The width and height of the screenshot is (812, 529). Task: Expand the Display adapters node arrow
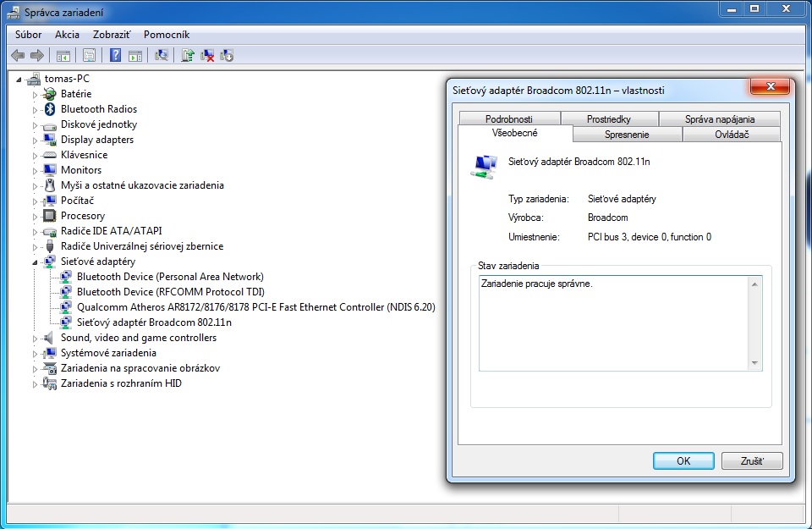point(35,141)
